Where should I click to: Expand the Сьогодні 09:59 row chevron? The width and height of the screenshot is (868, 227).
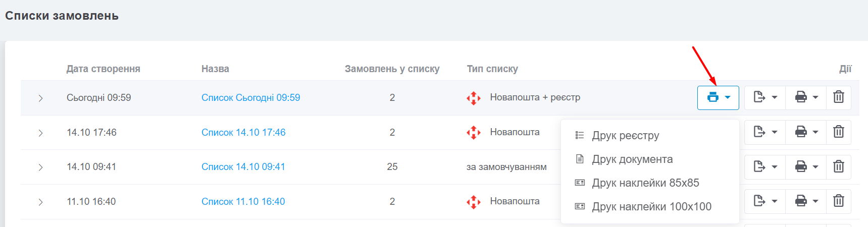pos(40,98)
